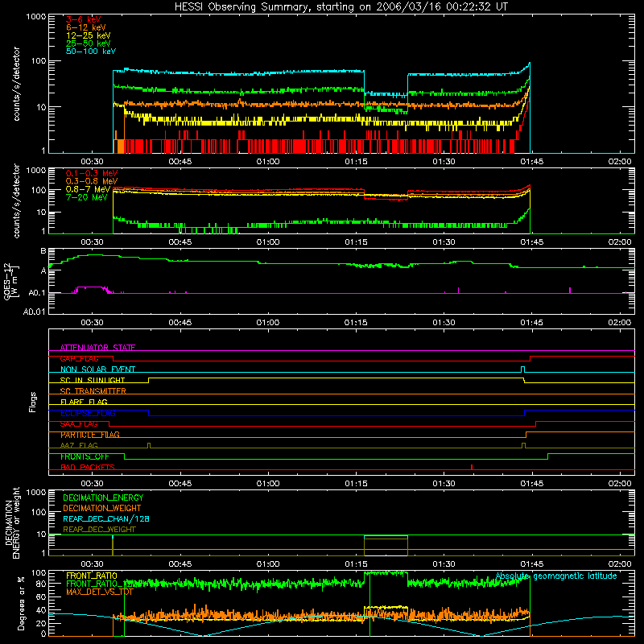
Task: Select the 3-6 keV legend label
Action: pyautogui.click(x=84, y=19)
